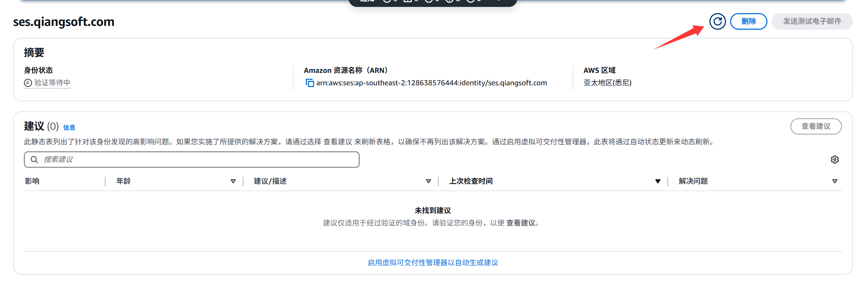868x288 pixels.
Task: Sort by 年龄 column arrow
Action: tap(233, 181)
